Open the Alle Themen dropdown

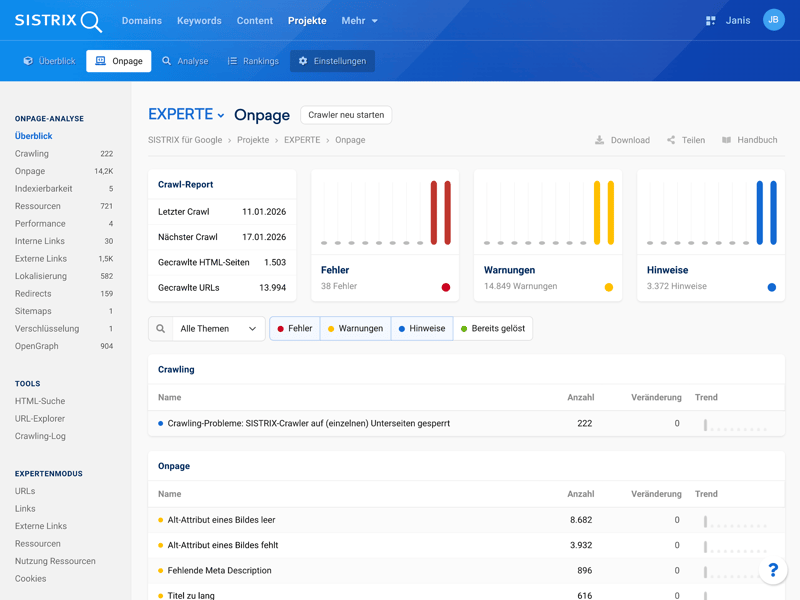[x=218, y=328]
